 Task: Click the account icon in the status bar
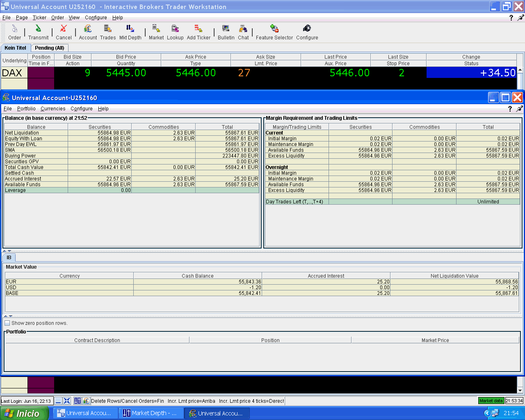pos(86,401)
